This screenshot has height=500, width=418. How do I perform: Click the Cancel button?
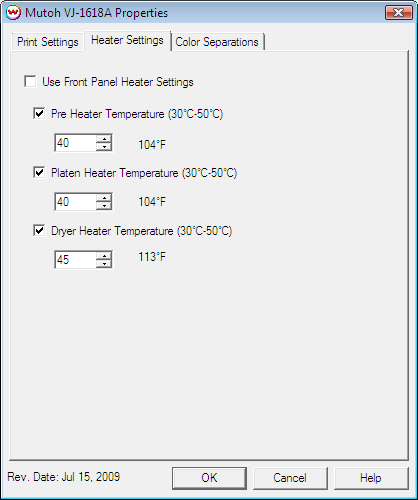[290, 478]
